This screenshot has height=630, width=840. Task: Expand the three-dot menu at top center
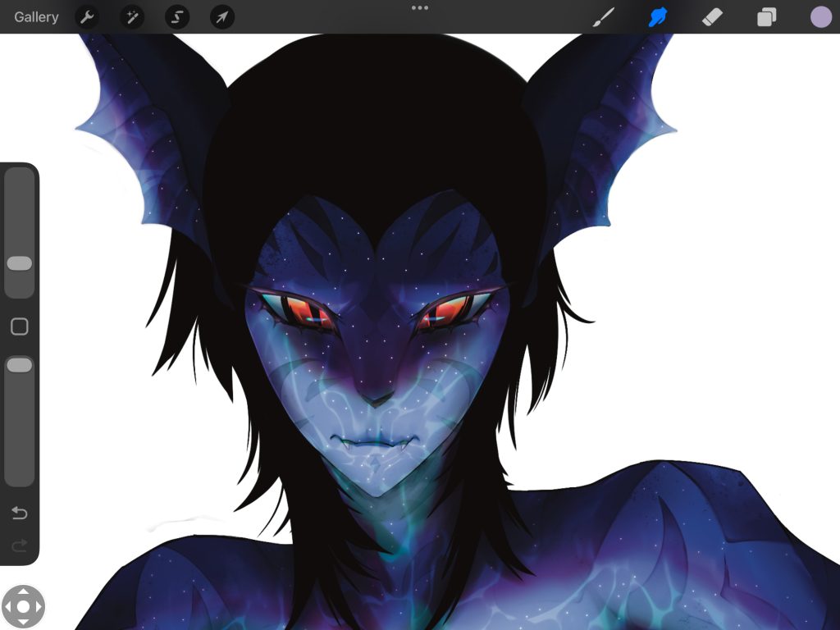pyautogui.click(x=420, y=8)
